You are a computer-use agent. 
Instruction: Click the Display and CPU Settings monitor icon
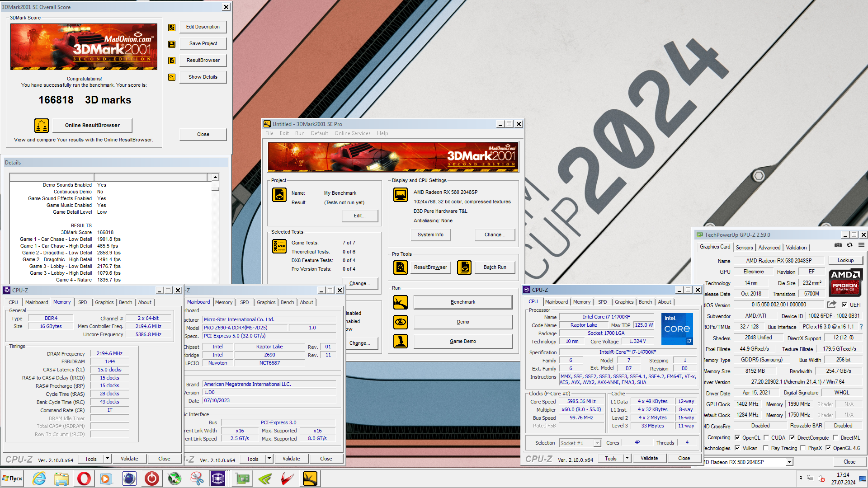pos(401,195)
